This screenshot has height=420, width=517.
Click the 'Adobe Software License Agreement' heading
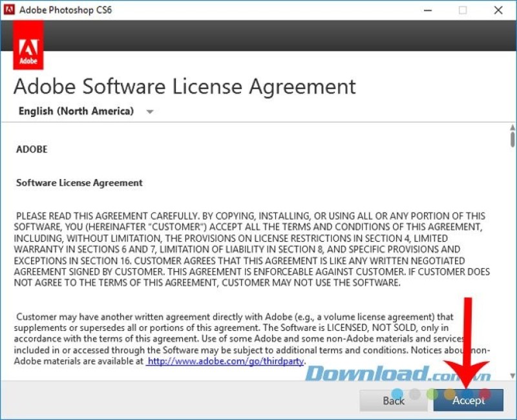tap(185, 87)
